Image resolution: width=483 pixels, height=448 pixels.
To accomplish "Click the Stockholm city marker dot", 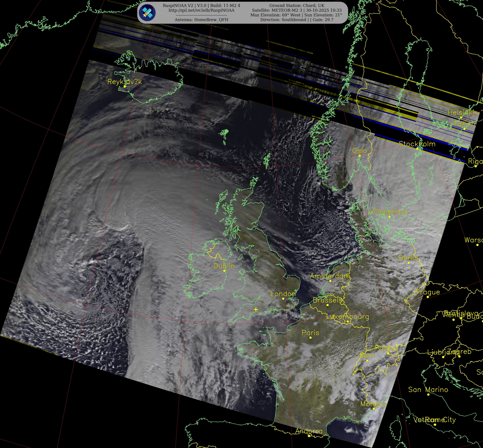I will (x=417, y=149).
